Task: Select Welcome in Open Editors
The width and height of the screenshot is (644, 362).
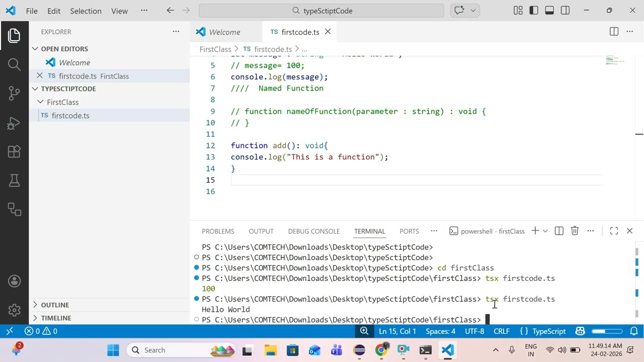Action: click(x=74, y=62)
